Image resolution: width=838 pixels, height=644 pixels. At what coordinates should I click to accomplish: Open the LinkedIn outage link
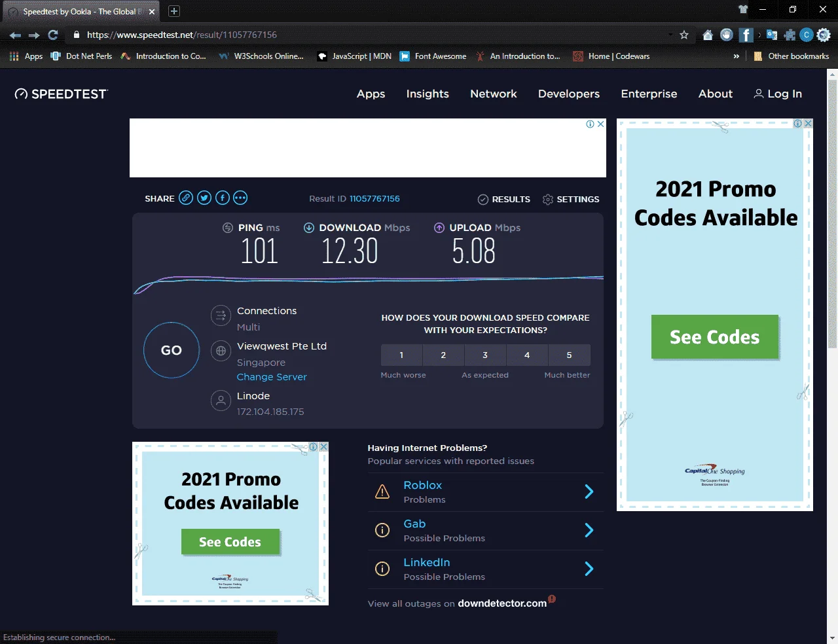pos(427,562)
